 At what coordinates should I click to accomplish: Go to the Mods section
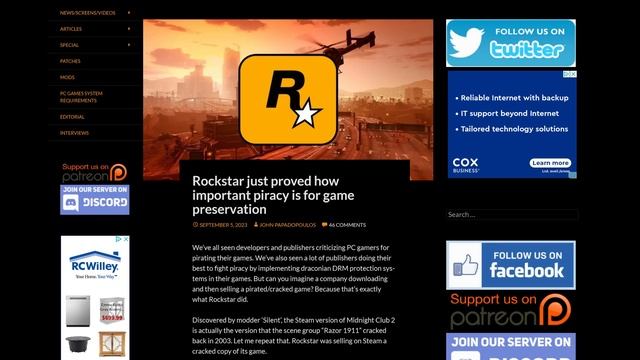[67, 77]
